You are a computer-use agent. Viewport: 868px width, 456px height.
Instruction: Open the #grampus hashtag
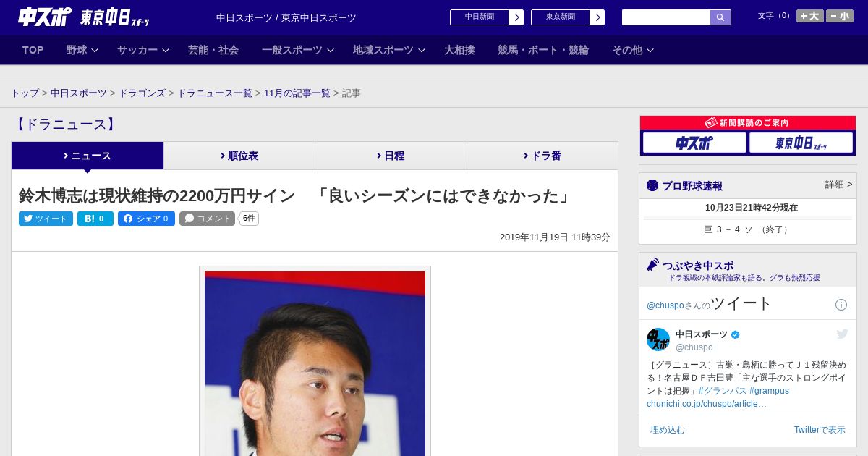click(769, 391)
